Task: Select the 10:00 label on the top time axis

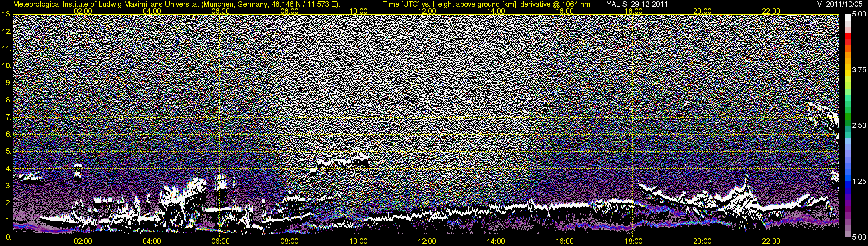Action: click(358, 11)
